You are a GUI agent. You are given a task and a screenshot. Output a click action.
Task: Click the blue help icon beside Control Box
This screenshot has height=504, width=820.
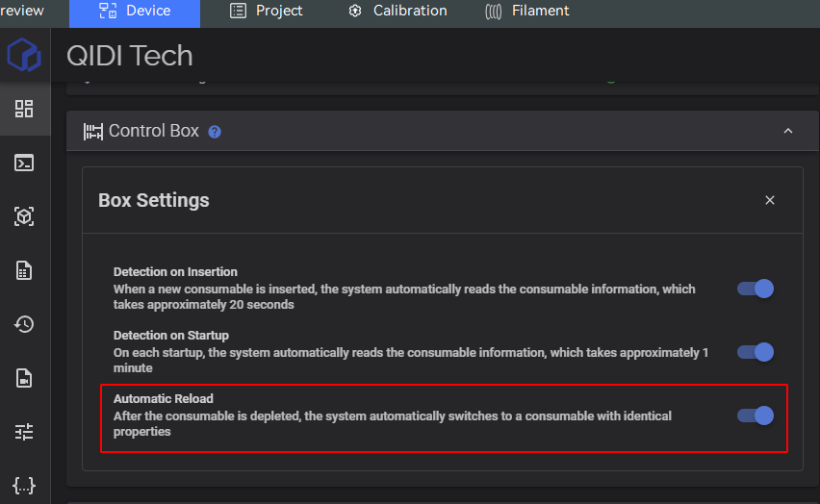(x=215, y=132)
